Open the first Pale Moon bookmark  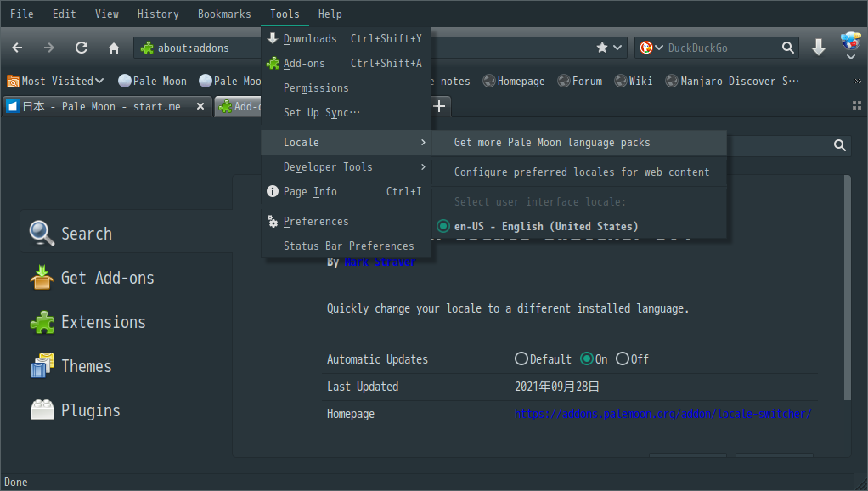(x=153, y=81)
